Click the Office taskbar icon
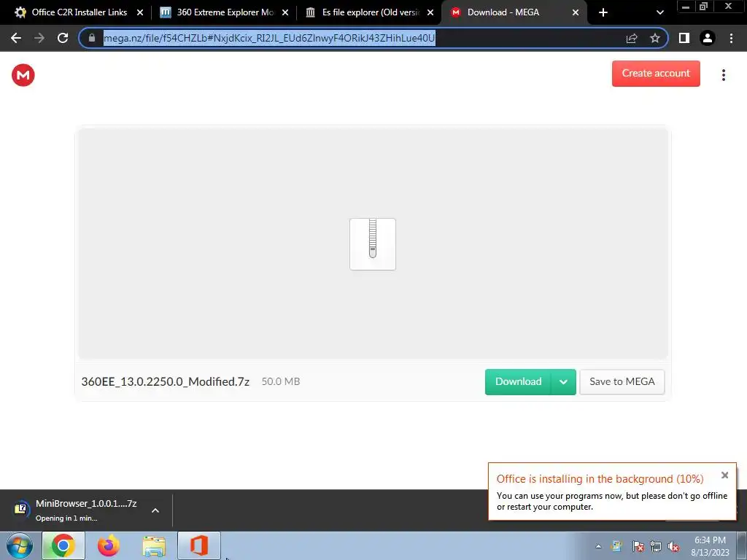 click(x=199, y=545)
